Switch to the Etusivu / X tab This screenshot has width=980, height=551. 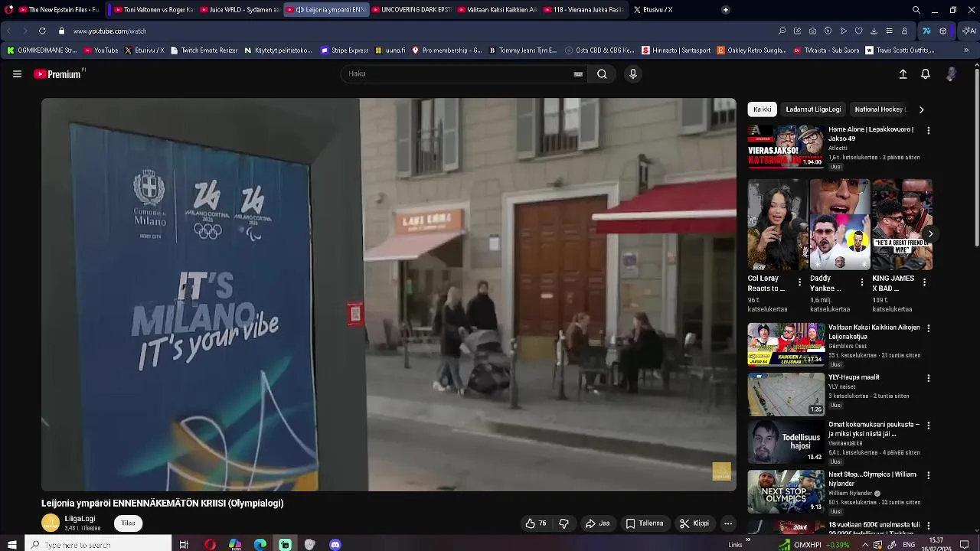pos(653,10)
